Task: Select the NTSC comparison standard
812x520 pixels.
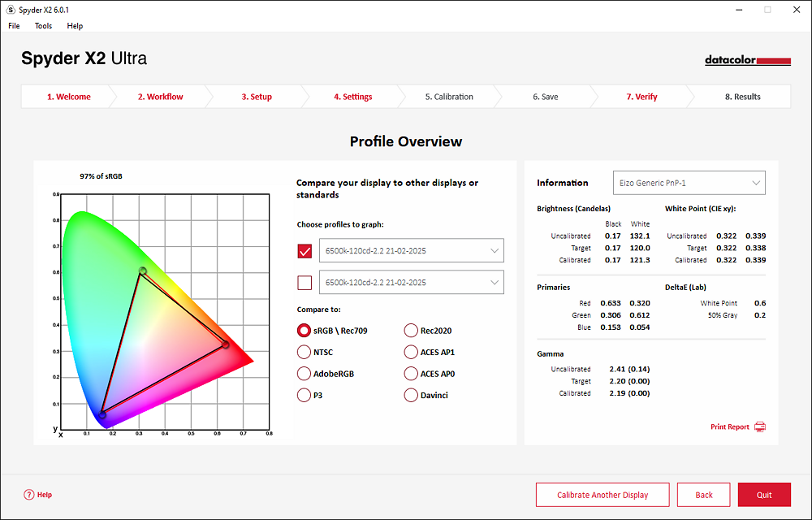Action: pyautogui.click(x=304, y=352)
